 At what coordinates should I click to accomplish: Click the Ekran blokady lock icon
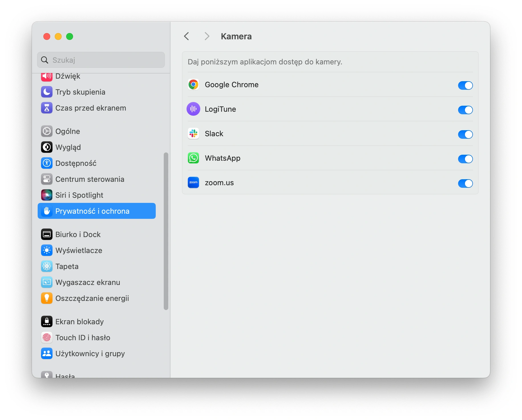pyautogui.click(x=47, y=322)
